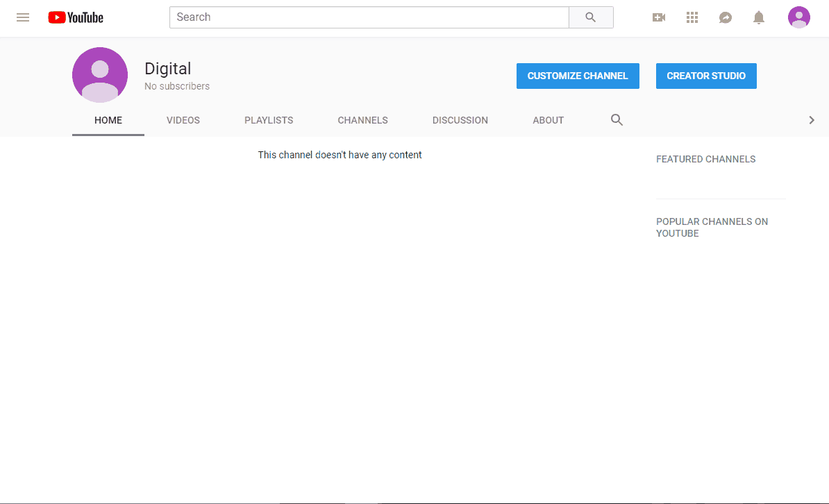Open the notifications bell
The height and width of the screenshot is (504, 829).
click(x=759, y=17)
